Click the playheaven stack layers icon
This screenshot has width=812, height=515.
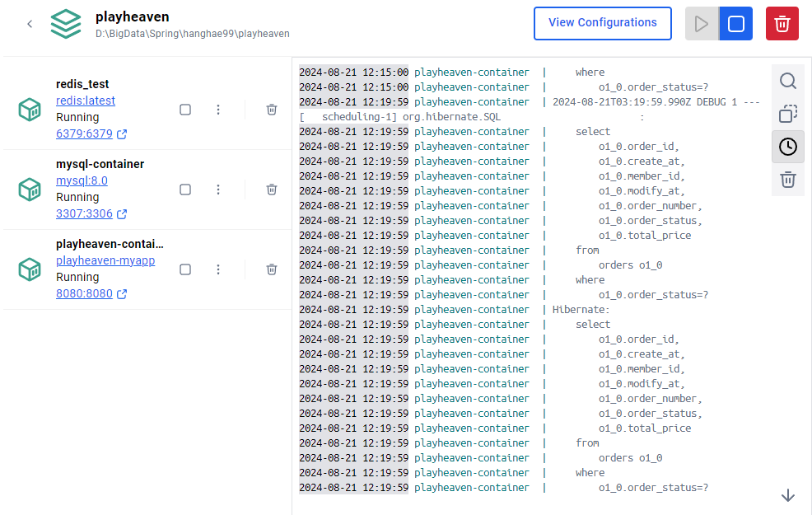coord(66,24)
